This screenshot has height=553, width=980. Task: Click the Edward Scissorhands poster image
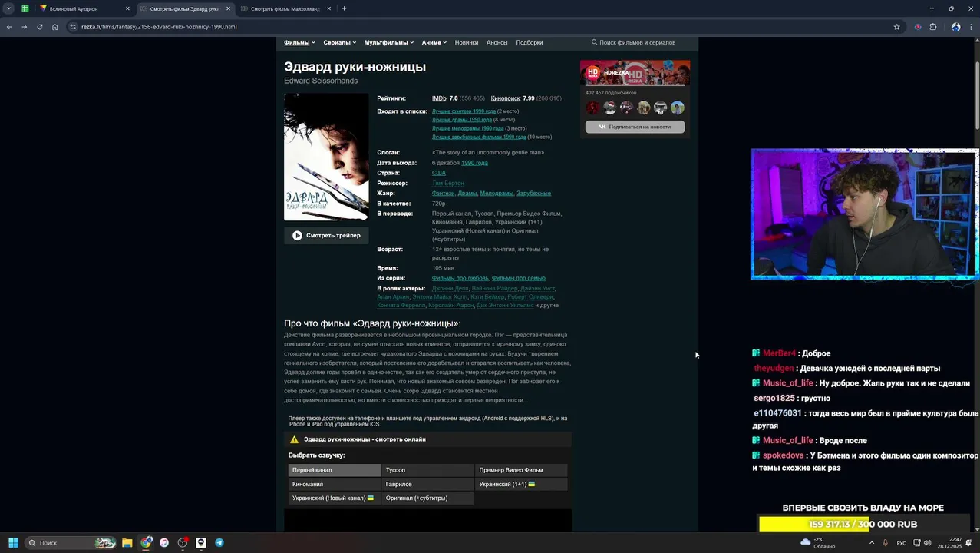326,157
